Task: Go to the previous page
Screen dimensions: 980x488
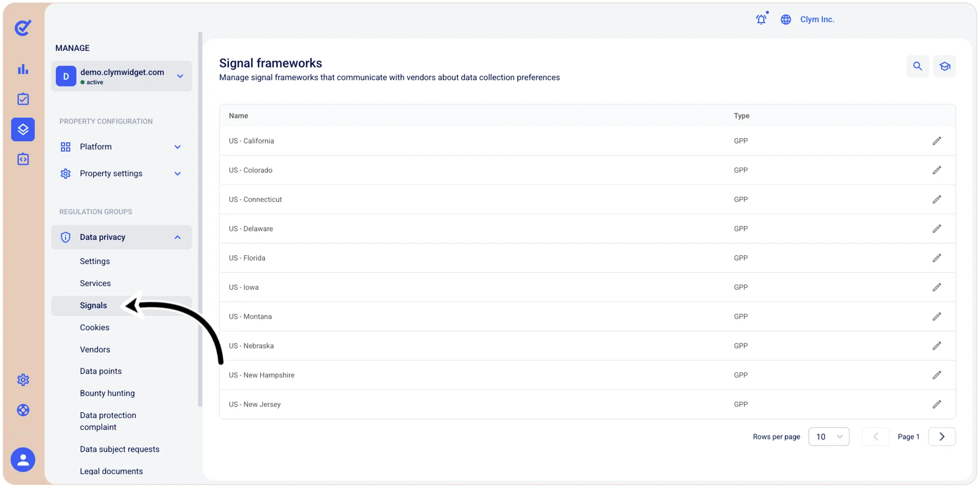Action: pyautogui.click(x=875, y=437)
